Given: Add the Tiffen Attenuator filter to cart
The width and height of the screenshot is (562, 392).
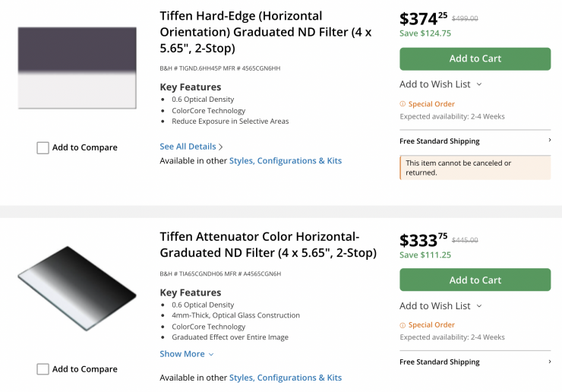Looking at the screenshot, I should (x=475, y=280).
